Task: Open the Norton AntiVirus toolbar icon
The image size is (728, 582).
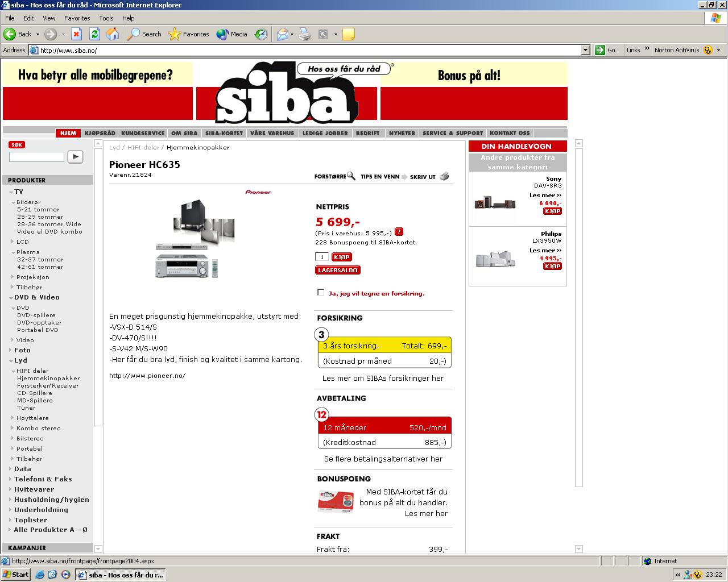Action: click(x=708, y=50)
